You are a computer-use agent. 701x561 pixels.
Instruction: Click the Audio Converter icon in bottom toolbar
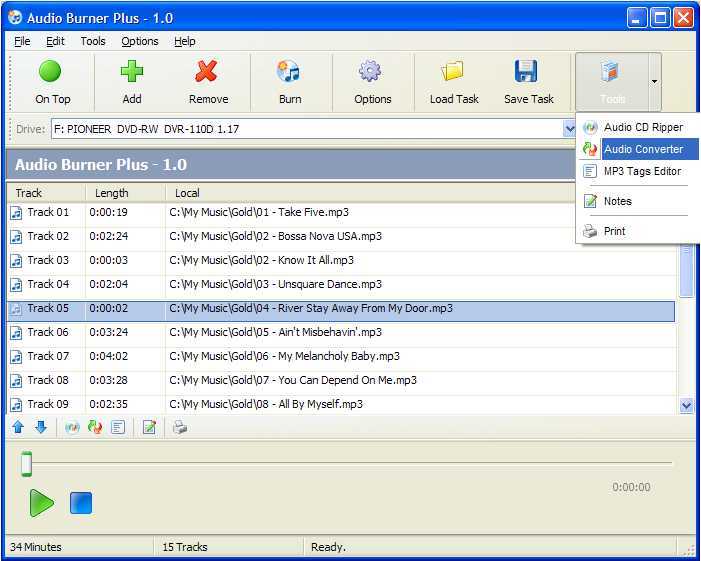pos(95,428)
